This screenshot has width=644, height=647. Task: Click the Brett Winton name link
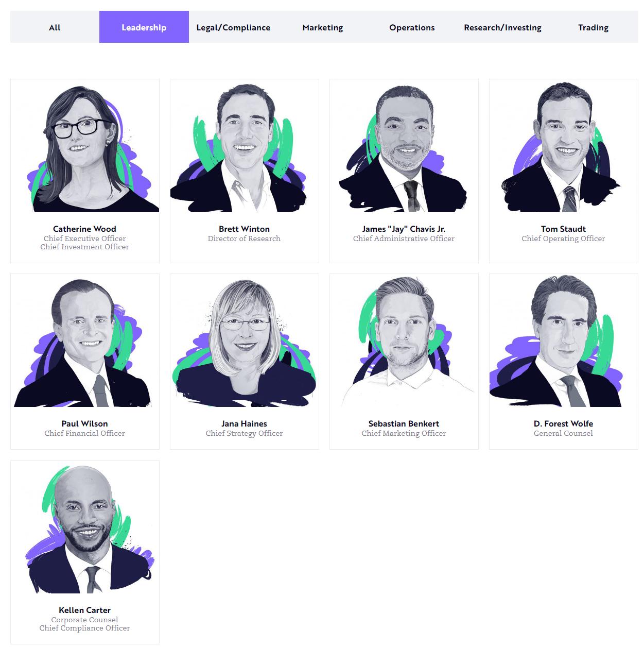tap(245, 229)
